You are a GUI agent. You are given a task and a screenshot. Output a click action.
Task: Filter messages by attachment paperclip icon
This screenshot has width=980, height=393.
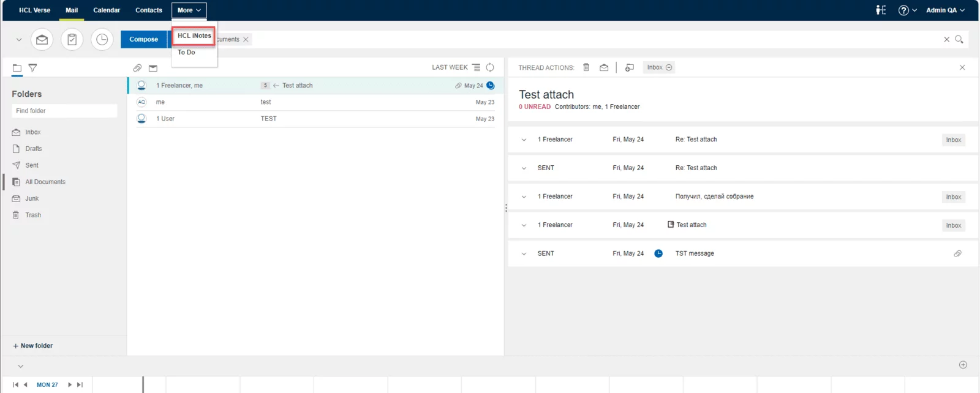pyautogui.click(x=137, y=68)
